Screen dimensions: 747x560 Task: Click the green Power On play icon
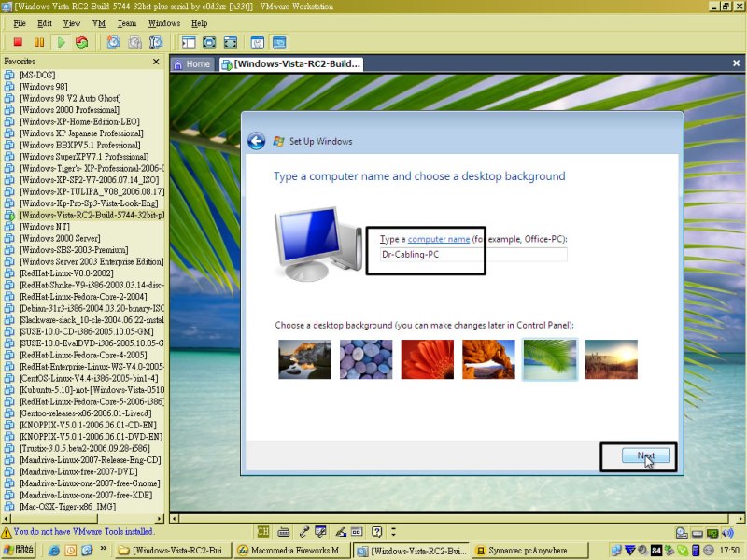[61, 42]
